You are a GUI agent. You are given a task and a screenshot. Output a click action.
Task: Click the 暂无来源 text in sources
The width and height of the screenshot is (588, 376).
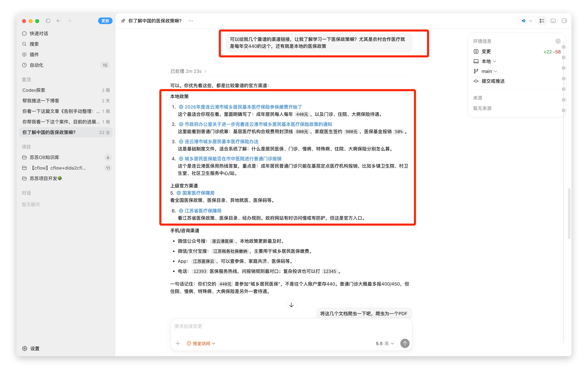[482, 108]
